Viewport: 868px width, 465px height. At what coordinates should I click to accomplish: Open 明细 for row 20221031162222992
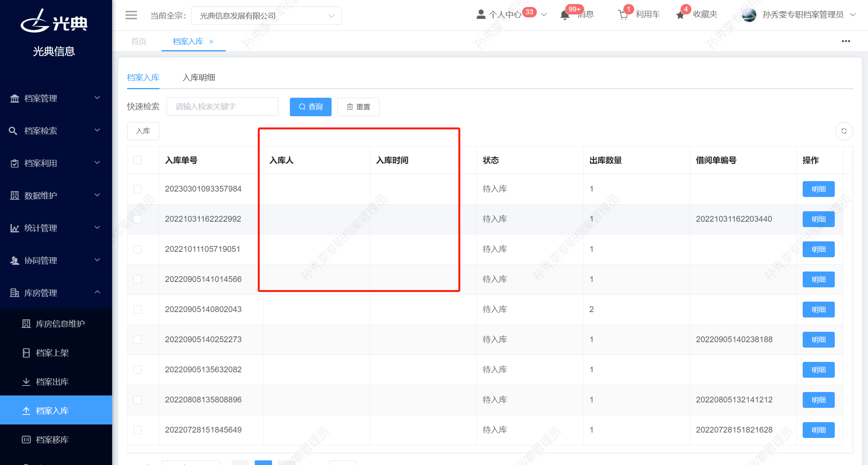[819, 219]
